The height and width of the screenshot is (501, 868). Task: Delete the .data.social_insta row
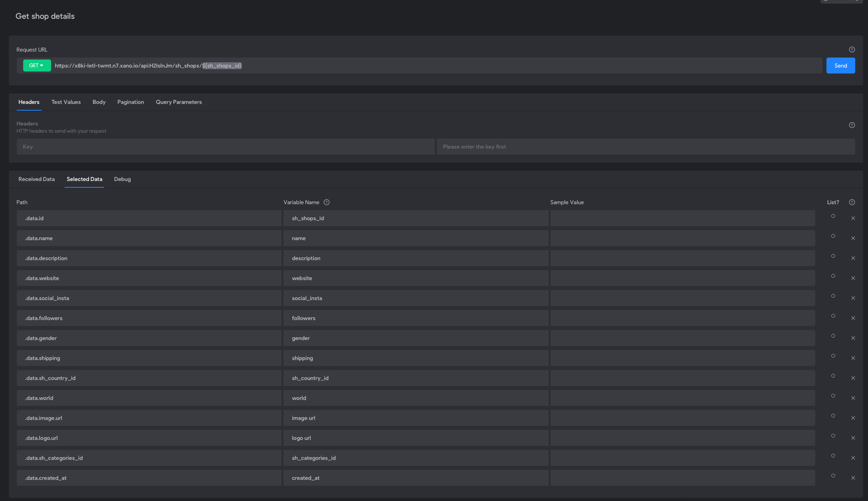coord(853,298)
